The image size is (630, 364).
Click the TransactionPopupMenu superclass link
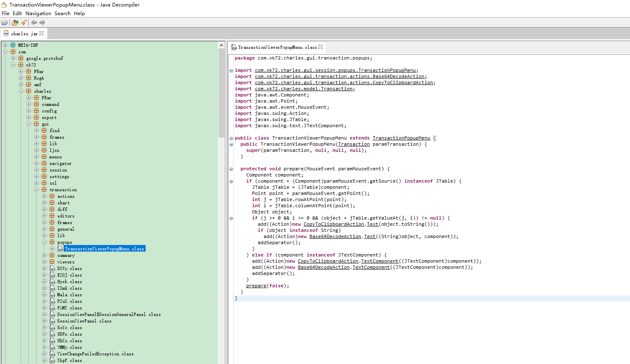(401, 138)
